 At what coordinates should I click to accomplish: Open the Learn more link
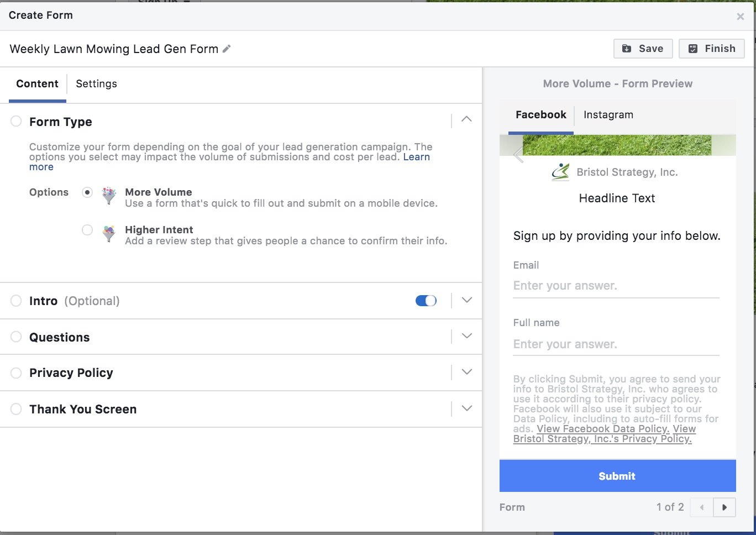click(x=417, y=157)
